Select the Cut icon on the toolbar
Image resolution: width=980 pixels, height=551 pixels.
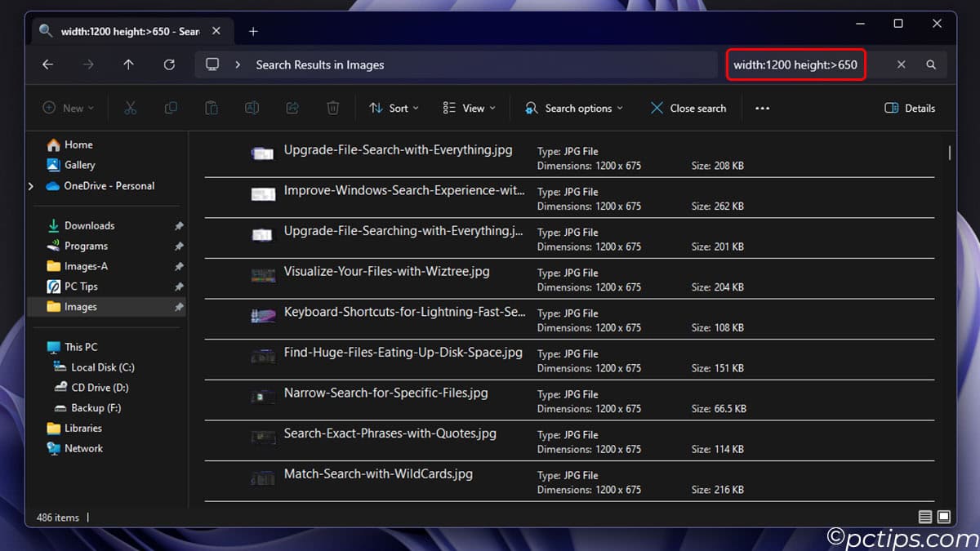click(x=130, y=108)
